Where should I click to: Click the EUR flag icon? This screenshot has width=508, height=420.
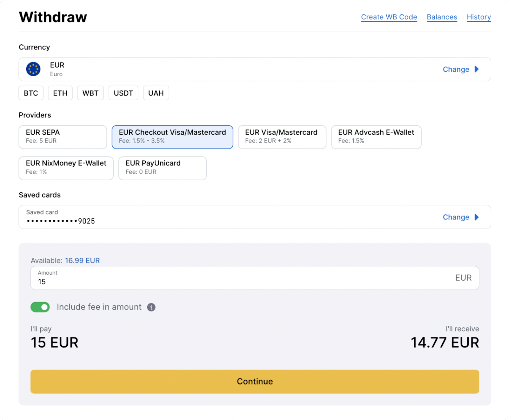[33, 69]
